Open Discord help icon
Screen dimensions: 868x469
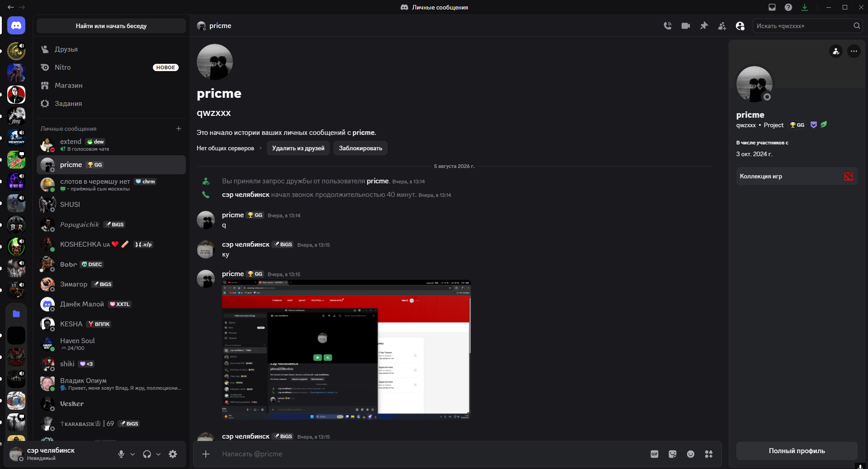pyautogui.click(x=788, y=7)
